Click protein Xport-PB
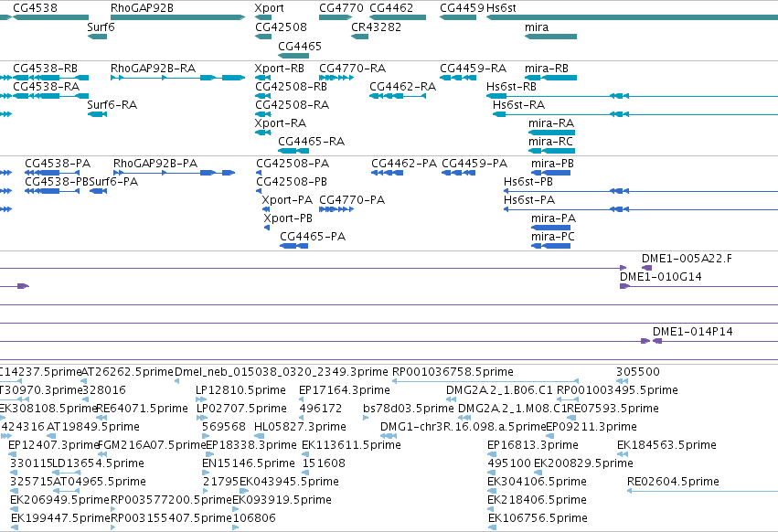778x532 pixels. pos(267,228)
